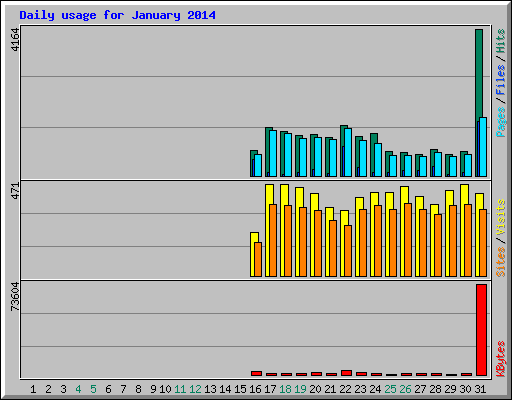Click the cyan files bar for day 22
Image resolution: width=512 pixels, height=400 pixels.
348,152
